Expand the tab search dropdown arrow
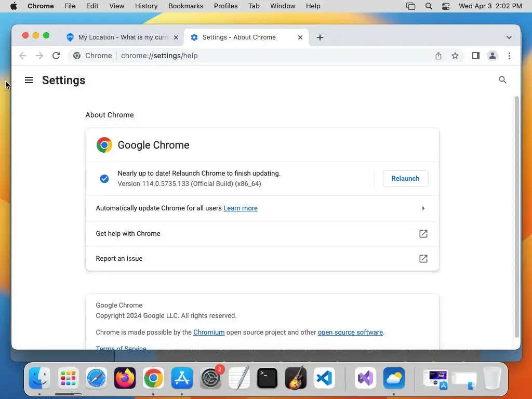Screen dimensions: 532x399 pos(509,37)
